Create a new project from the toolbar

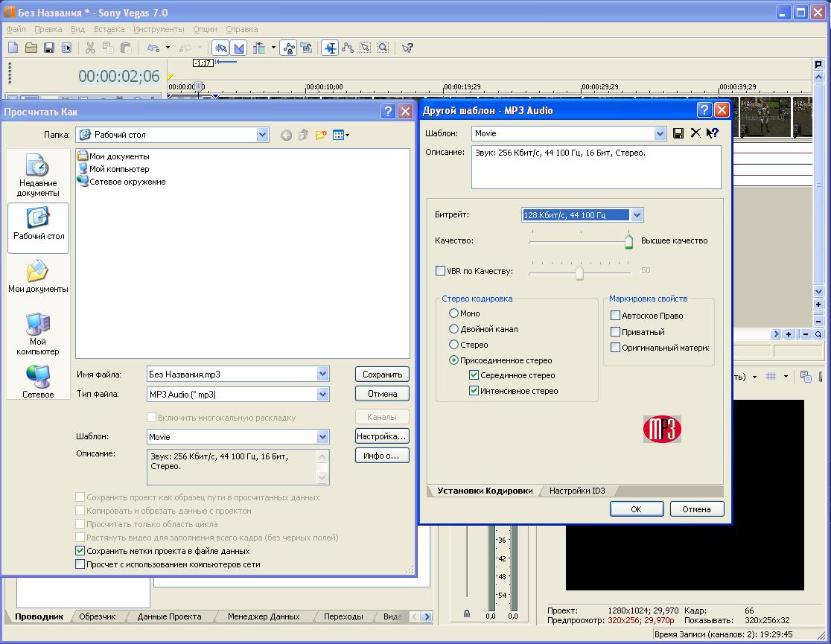point(13,48)
